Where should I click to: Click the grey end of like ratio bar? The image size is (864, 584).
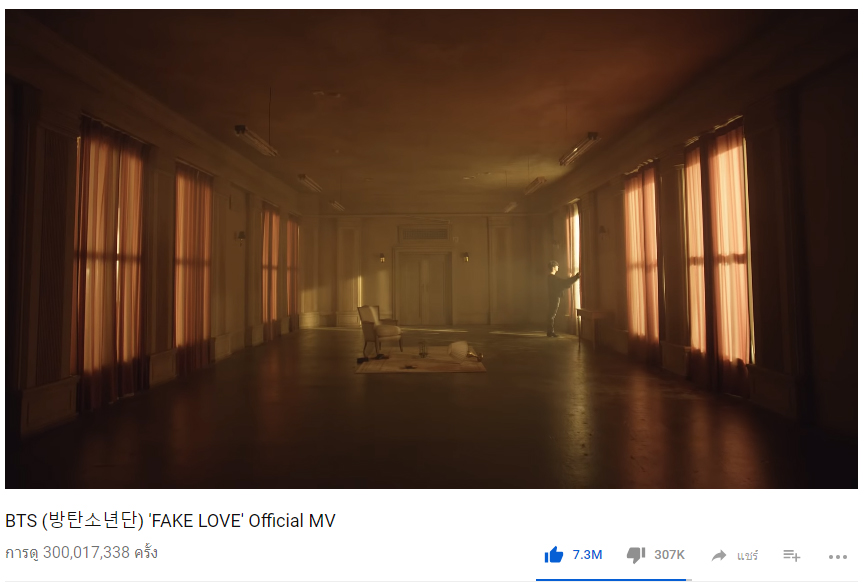(689, 580)
